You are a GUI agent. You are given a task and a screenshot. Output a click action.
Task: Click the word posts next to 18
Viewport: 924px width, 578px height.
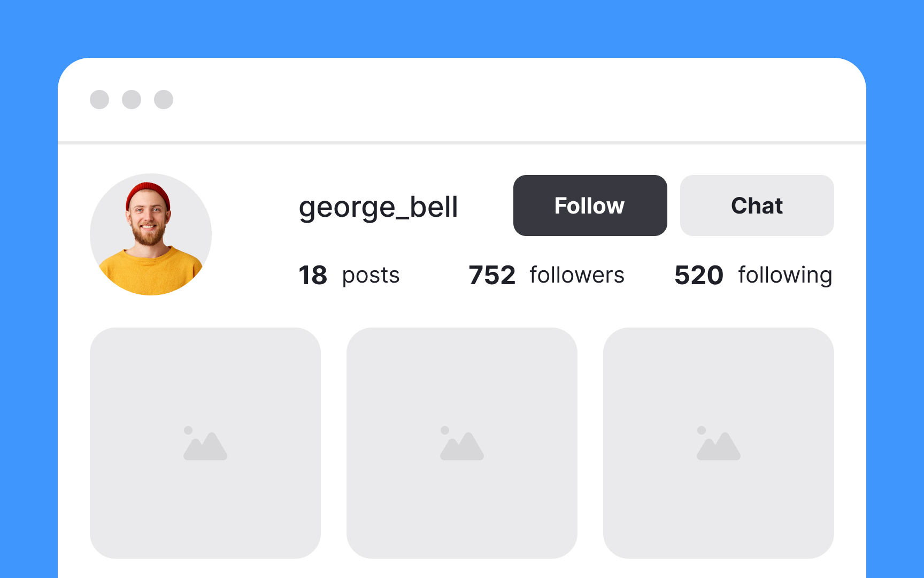pos(371,275)
